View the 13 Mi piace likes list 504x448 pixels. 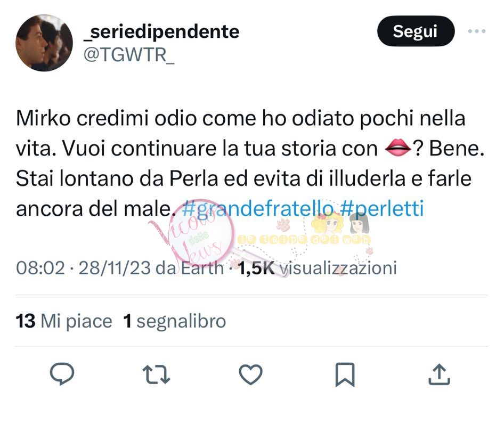64,321
